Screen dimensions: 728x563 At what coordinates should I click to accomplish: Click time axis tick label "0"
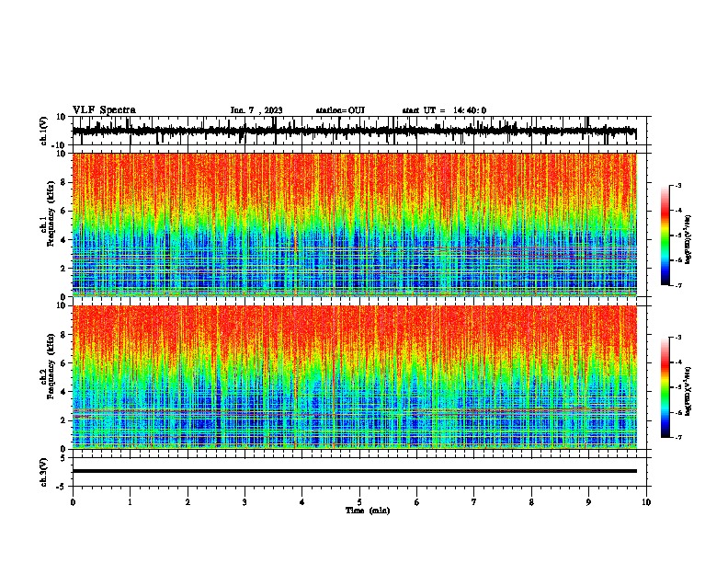point(73,502)
